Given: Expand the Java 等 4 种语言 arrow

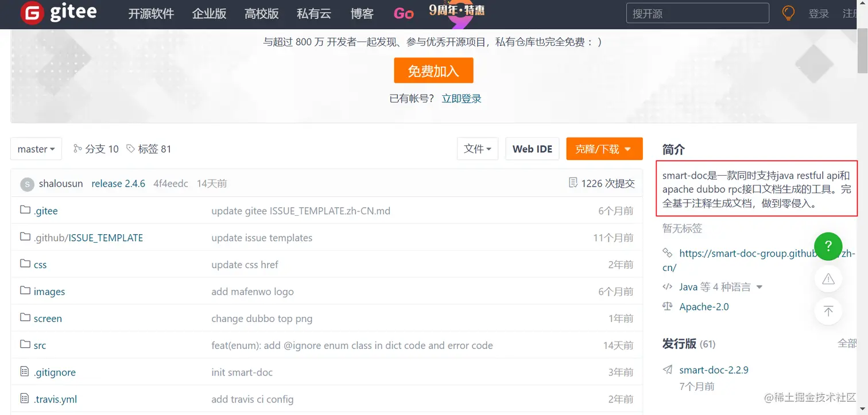Looking at the screenshot, I should pyautogui.click(x=759, y=287).
